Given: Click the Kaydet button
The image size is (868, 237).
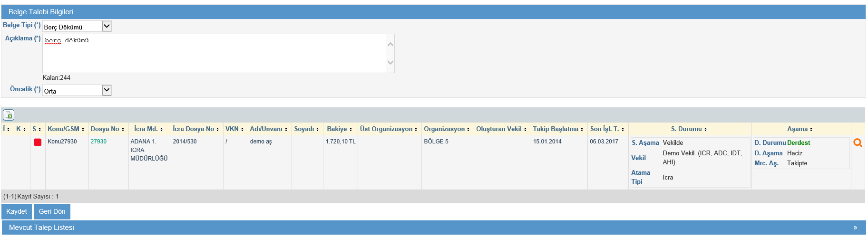Looking at the screenshot, I should click(x=17, y=211).
